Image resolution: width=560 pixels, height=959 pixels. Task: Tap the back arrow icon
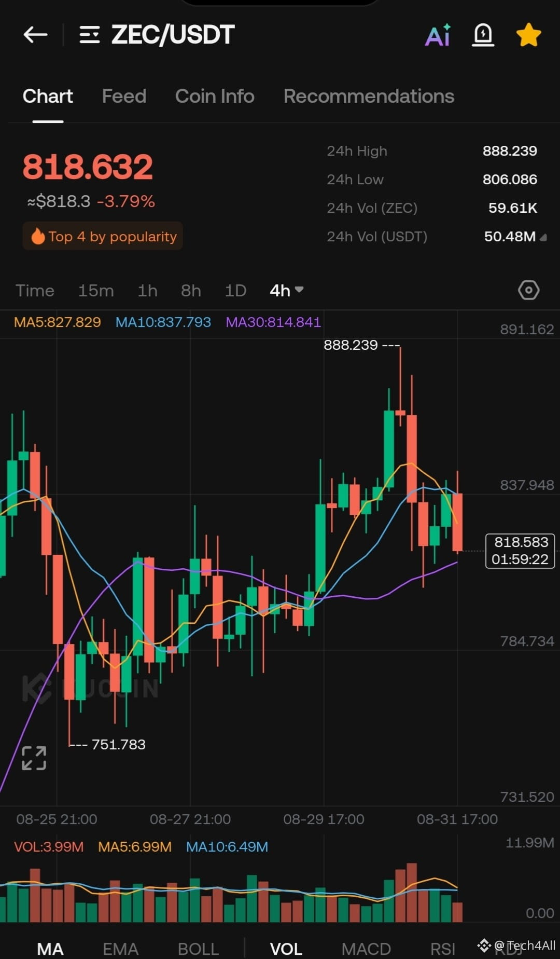35,35
